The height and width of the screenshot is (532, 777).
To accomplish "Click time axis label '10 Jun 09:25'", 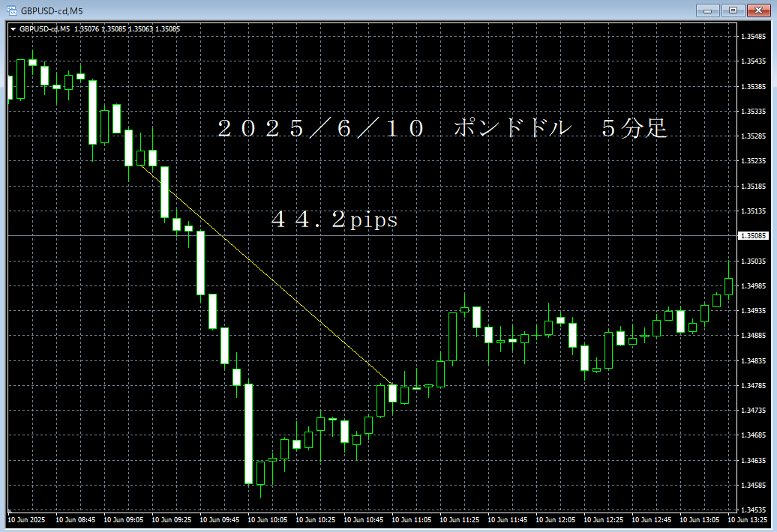I will [x=172, y=520].
